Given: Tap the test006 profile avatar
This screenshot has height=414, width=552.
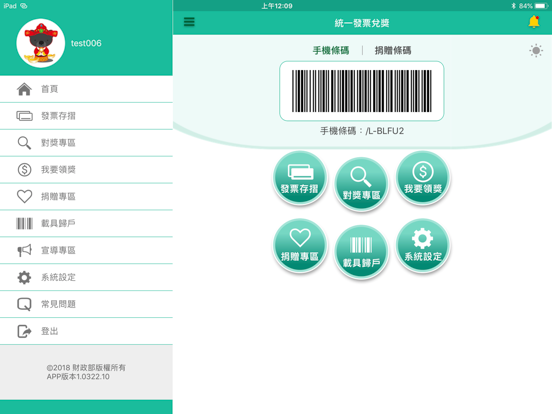Looking at the screenshot, I should pos(40,43).
